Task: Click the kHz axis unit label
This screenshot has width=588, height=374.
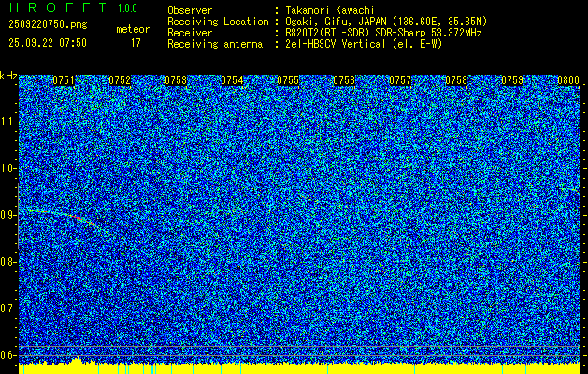Action: pos(8,77)
